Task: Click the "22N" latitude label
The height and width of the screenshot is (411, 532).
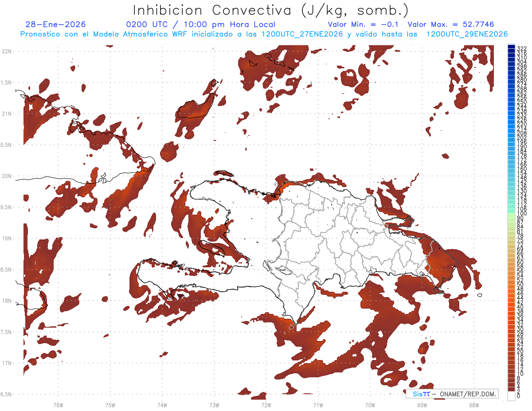Action: (6, 51)
